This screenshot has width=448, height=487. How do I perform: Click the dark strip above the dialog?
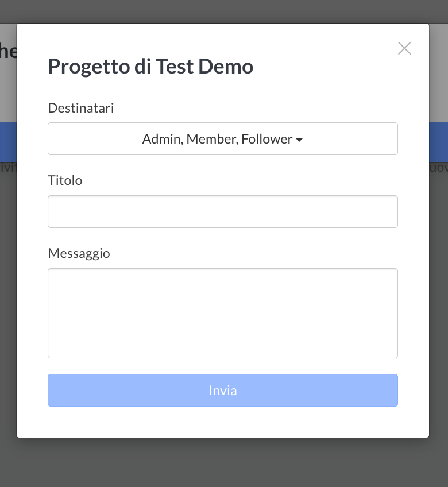[x=223, y=11]
